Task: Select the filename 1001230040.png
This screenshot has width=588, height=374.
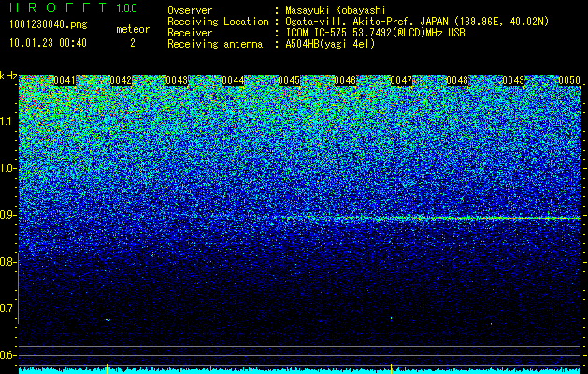Action: 49,24
